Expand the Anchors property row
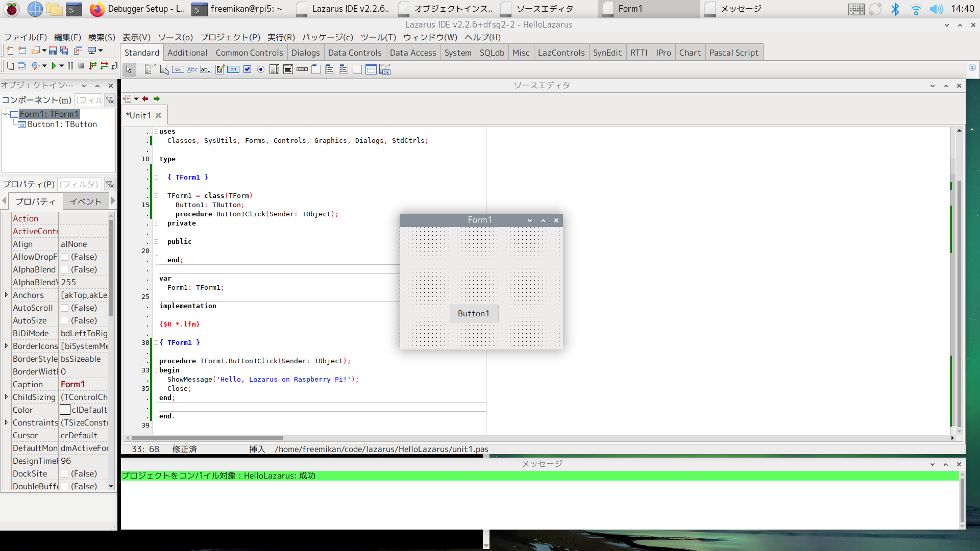Screen dimensions: 980x551 [6, 295]
